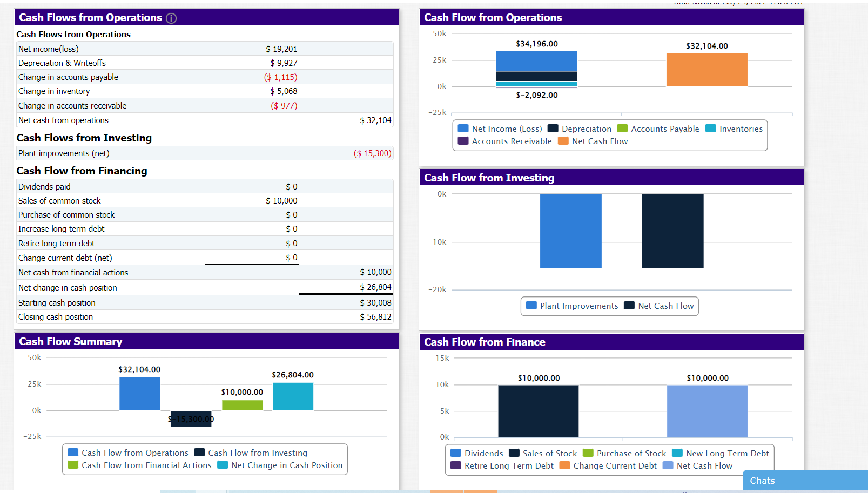Open the Chats button
Screen dimensions: 868x493
[x=805, y=480]
